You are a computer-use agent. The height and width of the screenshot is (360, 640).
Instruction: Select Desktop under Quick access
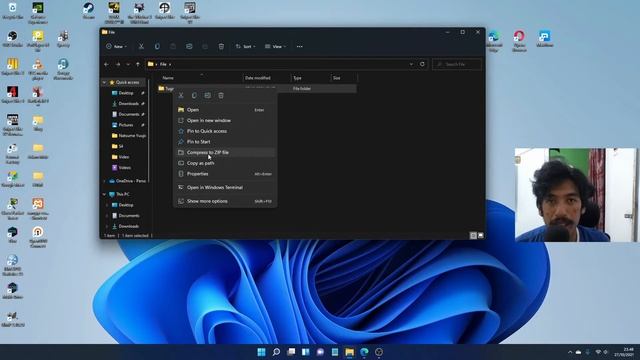(126, 93)
